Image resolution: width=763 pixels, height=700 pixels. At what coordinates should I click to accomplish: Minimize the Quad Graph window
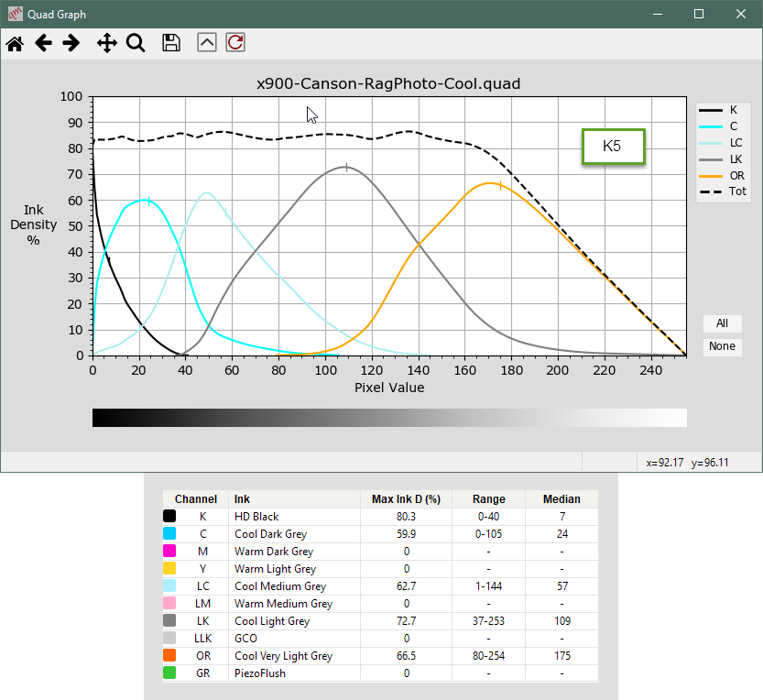(658, 14)
